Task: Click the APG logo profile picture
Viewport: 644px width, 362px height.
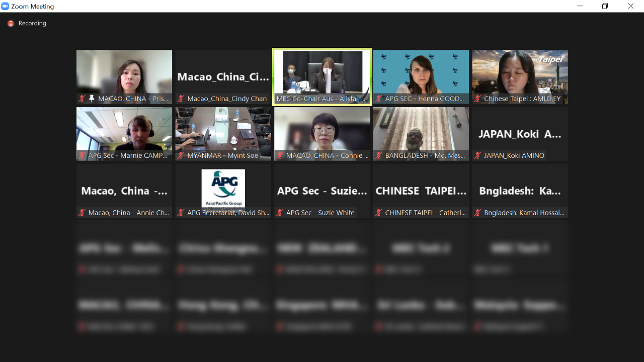Action: coord(223,188)
